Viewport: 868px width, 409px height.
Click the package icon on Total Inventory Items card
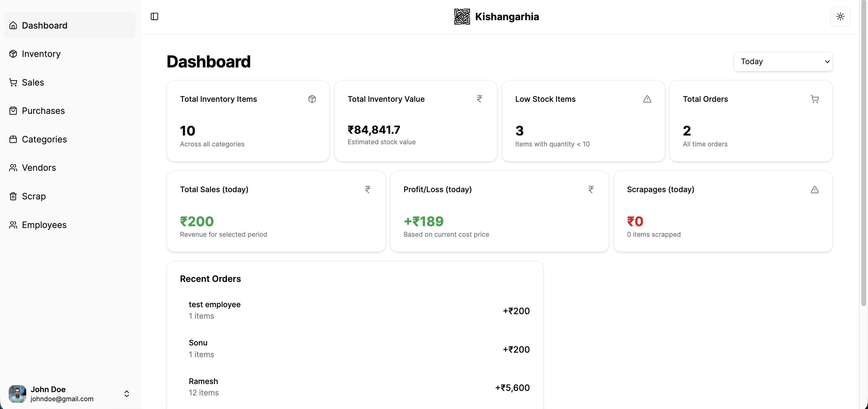312,98
